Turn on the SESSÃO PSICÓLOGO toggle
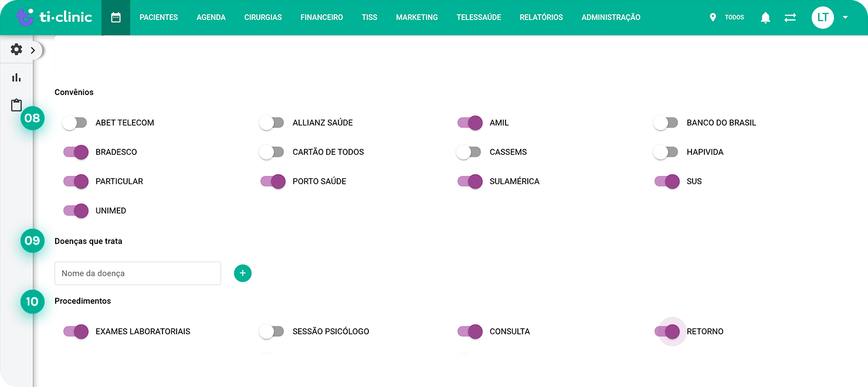Viewport: 868px width, 387px height. point(272,331)
